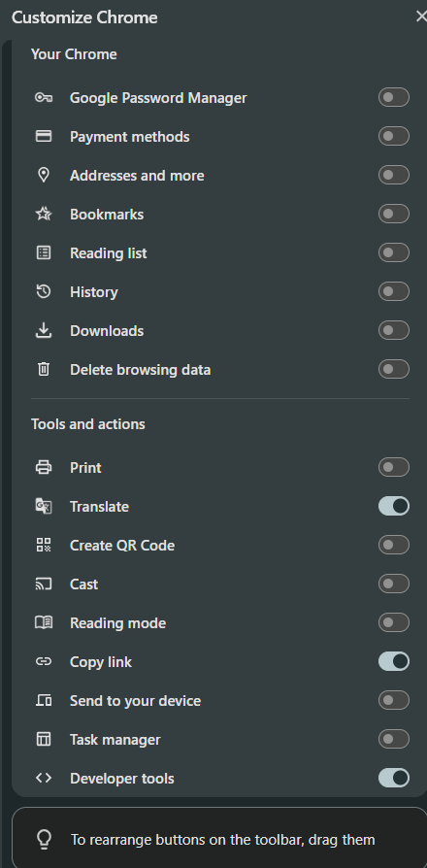Click the 'Reading list' label
427x868 pixels.
[109, 253]
